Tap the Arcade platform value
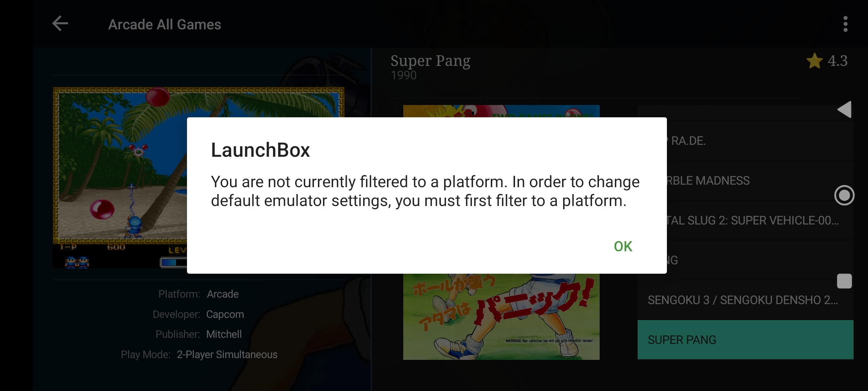 coord(223,294)
